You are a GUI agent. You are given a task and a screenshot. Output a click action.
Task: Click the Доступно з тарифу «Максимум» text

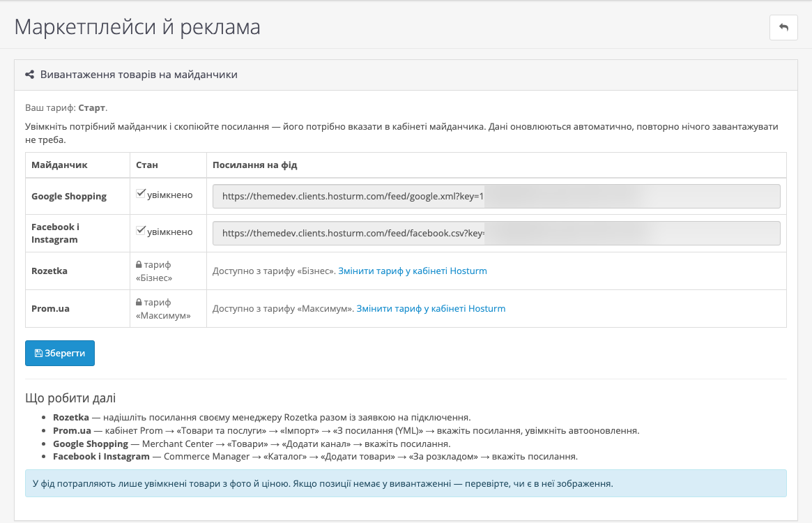point(284,309)
